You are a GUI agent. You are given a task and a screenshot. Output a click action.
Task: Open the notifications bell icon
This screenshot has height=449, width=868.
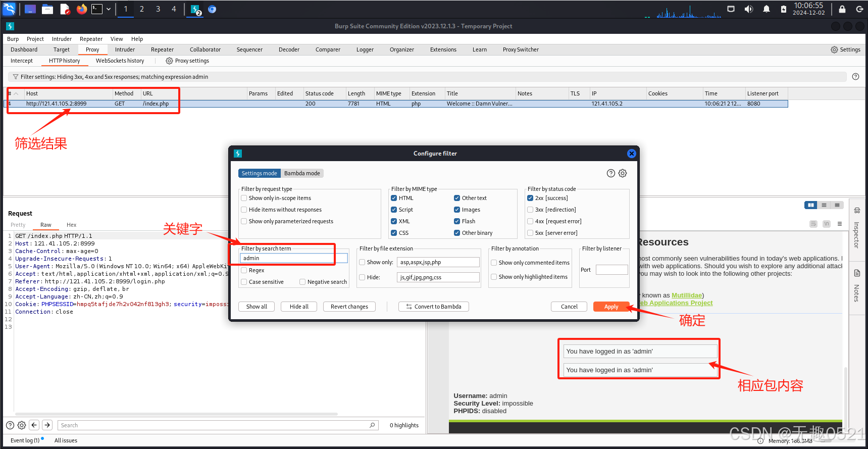pyautogui.click(x=766, y=9)
